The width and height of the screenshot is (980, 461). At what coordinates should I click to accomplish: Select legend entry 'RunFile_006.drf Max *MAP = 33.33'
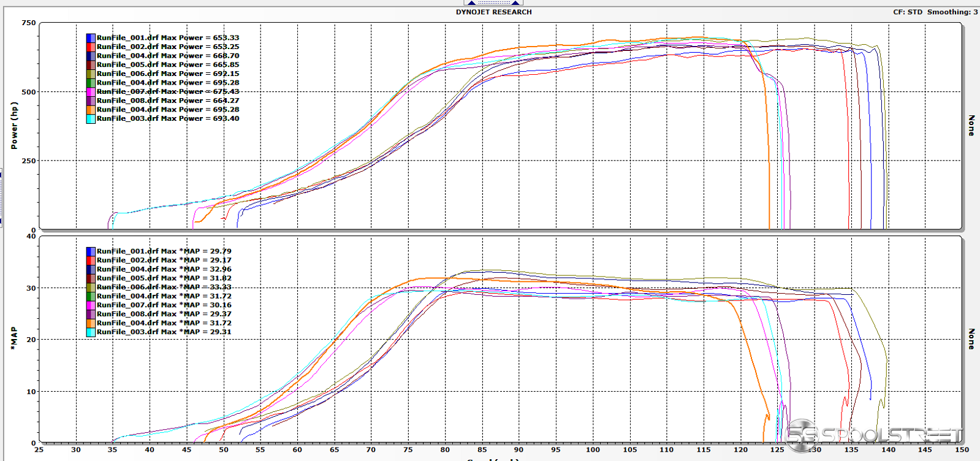pos(164,287)
